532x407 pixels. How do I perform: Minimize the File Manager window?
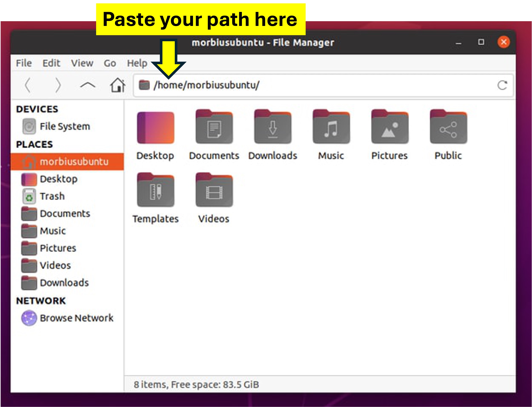pyautogui.click(x=458, y=43)
